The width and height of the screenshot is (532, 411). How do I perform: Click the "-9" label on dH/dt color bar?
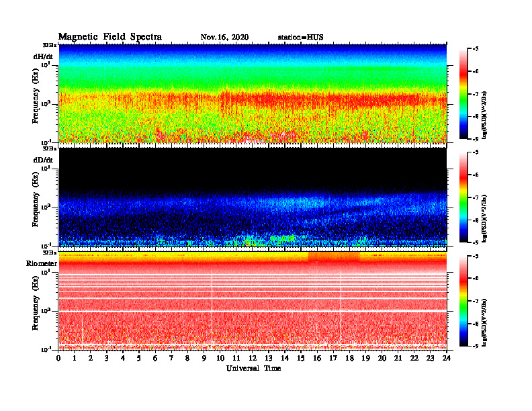pyautogui.click(x=476, y=139)
